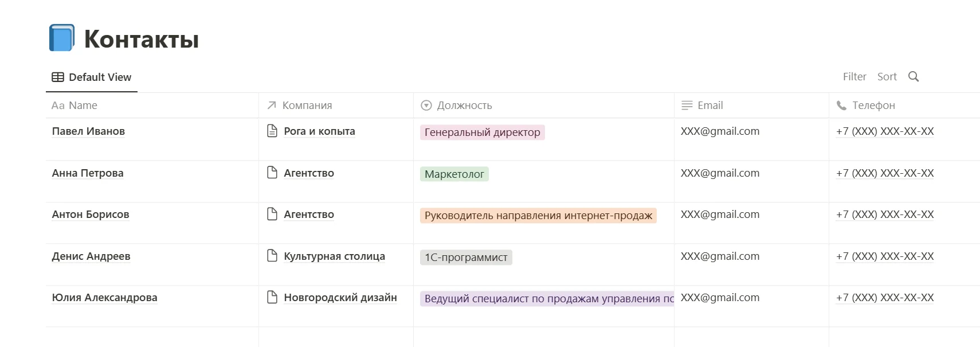
Task: Open the Default View tab
Action: pyautogui.click(x=92, y=77)
